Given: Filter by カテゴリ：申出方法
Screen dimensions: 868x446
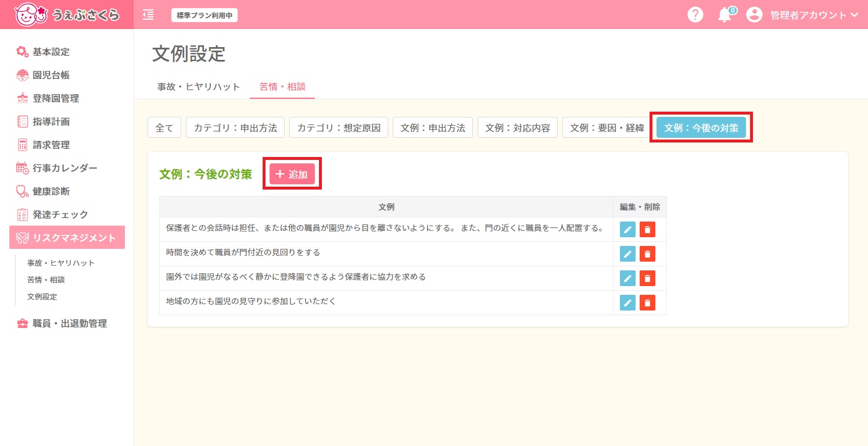Looking at the screenshot, I should point(235,128).
